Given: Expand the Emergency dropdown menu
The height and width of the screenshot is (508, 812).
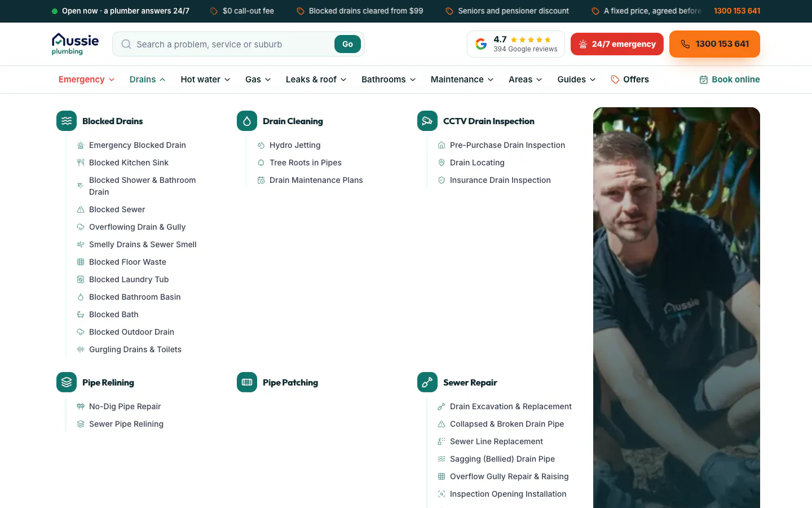Looking at the screenshot, I should (x=87, y=80).
